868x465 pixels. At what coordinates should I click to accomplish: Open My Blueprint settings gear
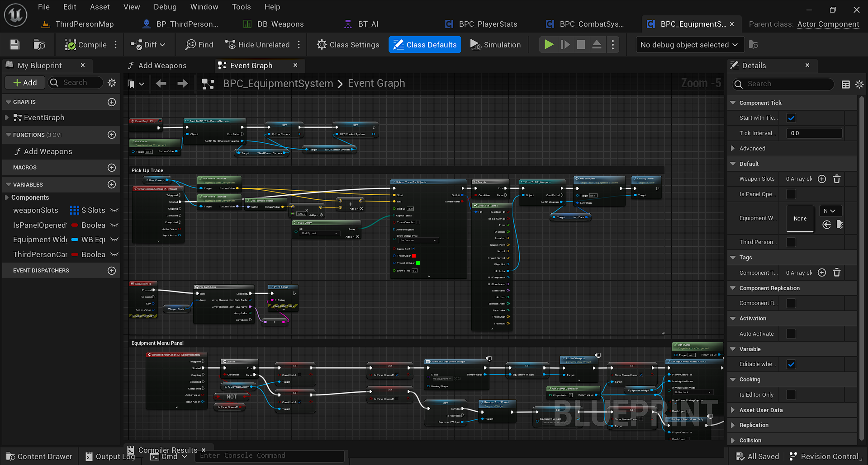coord(112,83)
